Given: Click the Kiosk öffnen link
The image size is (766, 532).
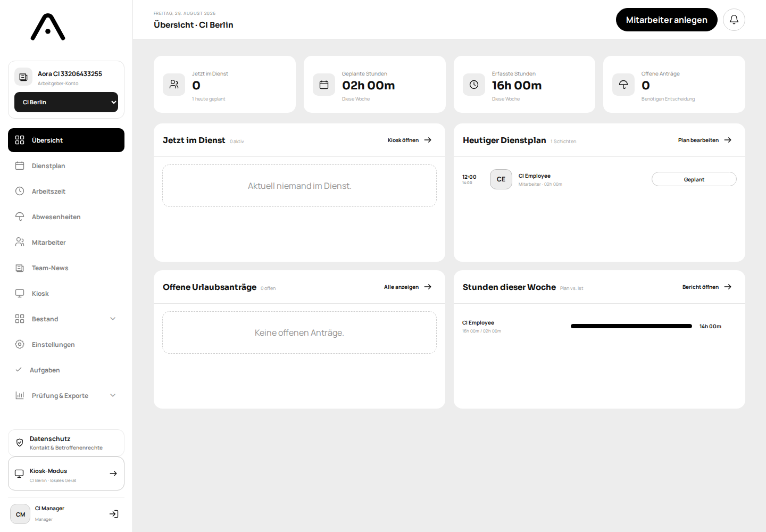Looking at the screenshot, I should [410, 140].
